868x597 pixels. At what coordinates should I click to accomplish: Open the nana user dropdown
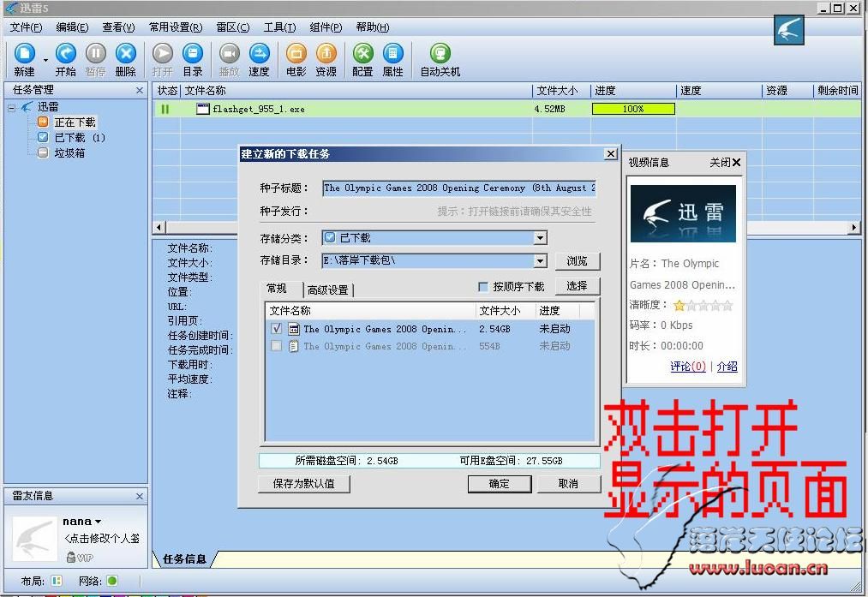click(98, 522)
